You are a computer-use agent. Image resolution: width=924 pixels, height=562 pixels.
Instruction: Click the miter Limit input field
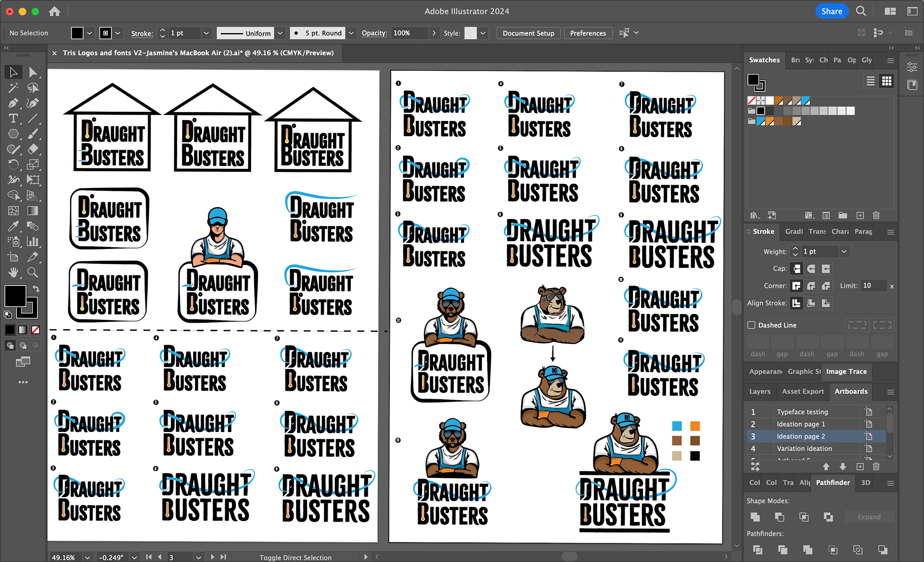point(873,286)
